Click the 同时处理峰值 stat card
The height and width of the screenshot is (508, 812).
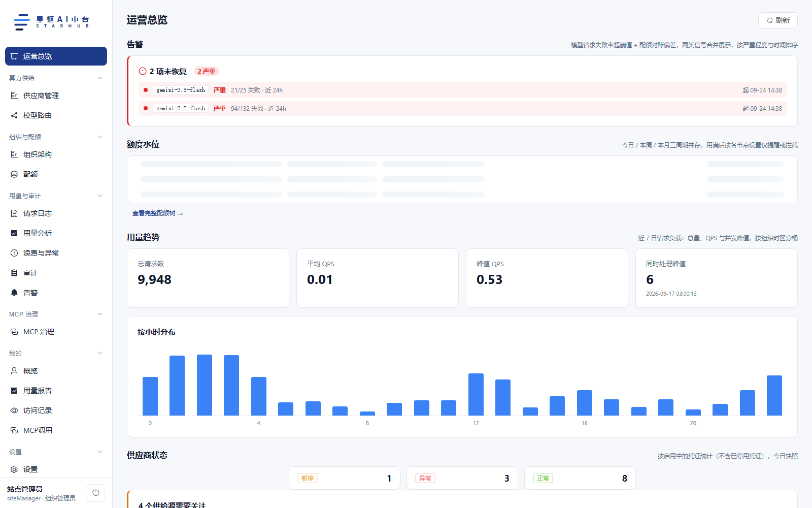717,278
